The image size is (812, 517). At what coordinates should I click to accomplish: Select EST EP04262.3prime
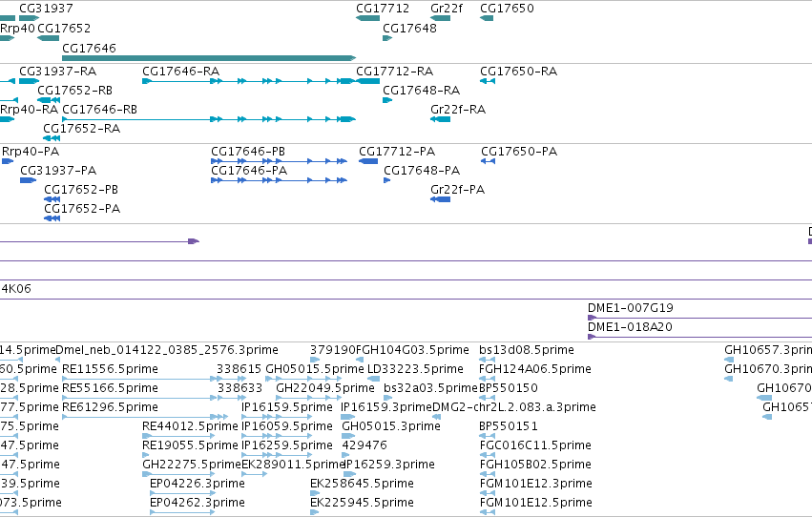tap(182, 512)
